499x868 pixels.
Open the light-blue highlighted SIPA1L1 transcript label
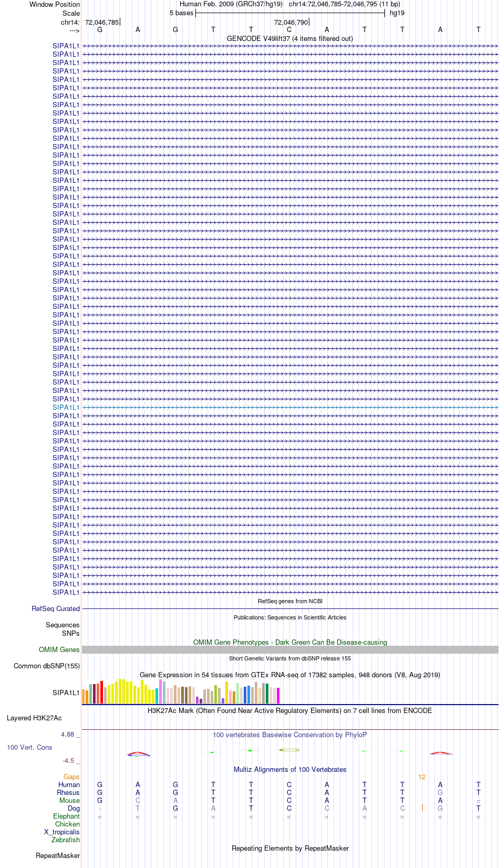(66, 407)
